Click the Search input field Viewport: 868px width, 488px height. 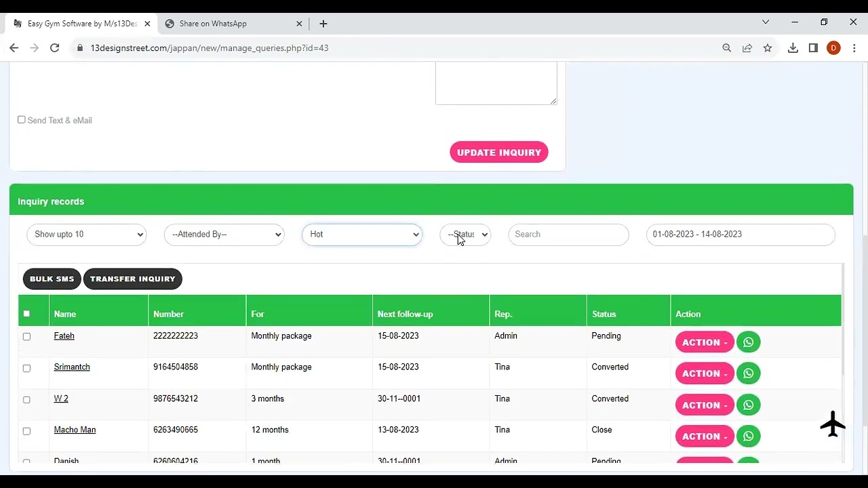pyautogui.click(x=568, y=235)
